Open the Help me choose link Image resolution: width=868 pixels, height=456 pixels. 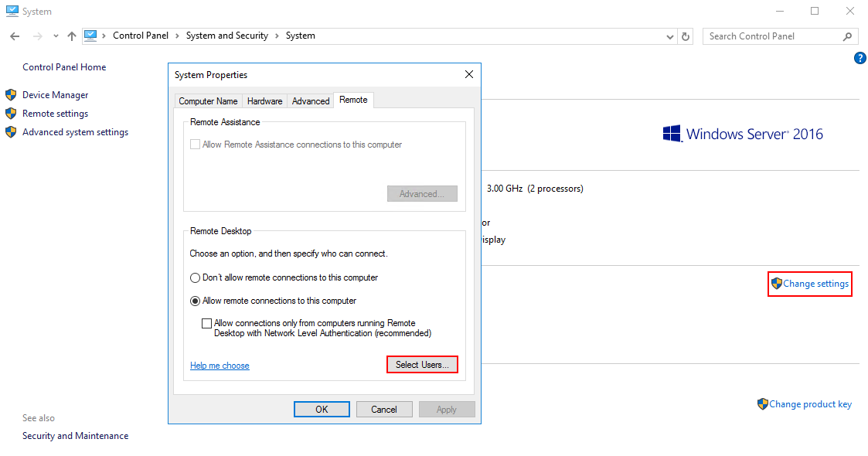pyautogui.click(x=220, y=366)
